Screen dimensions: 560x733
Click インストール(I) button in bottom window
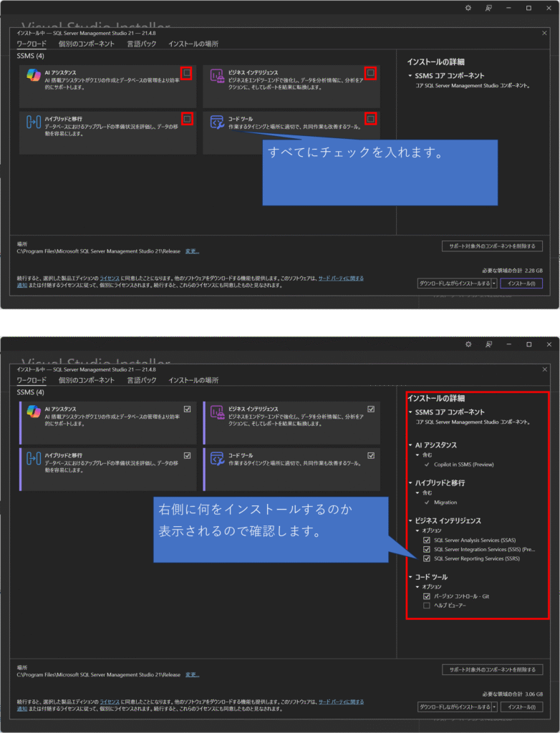(x=521, y=707)
